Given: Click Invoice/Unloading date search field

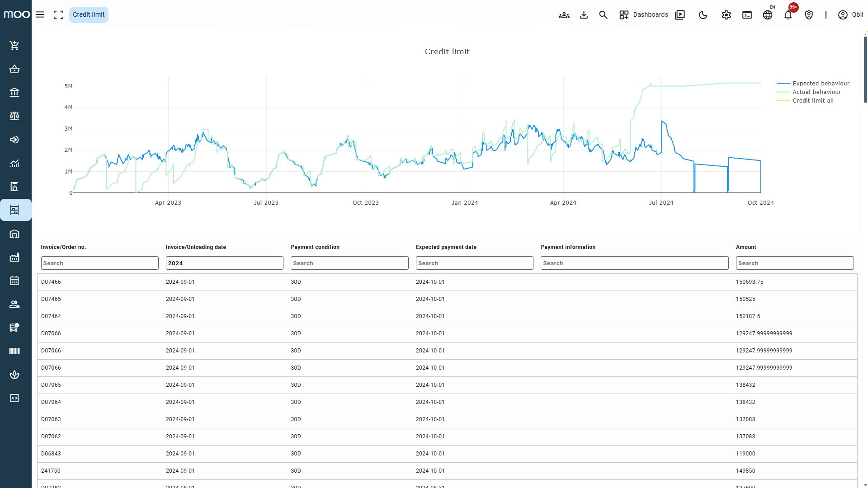Looking at the screenshot, I should [x=224, y=263].
